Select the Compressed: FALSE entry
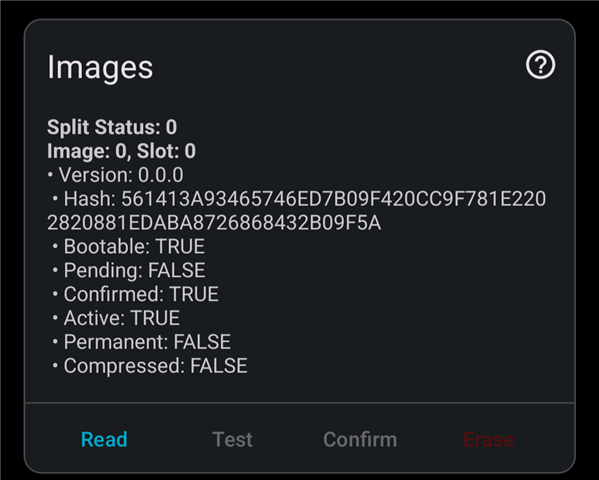Viewport: 599px width, 480px height. tap(149, 366)
